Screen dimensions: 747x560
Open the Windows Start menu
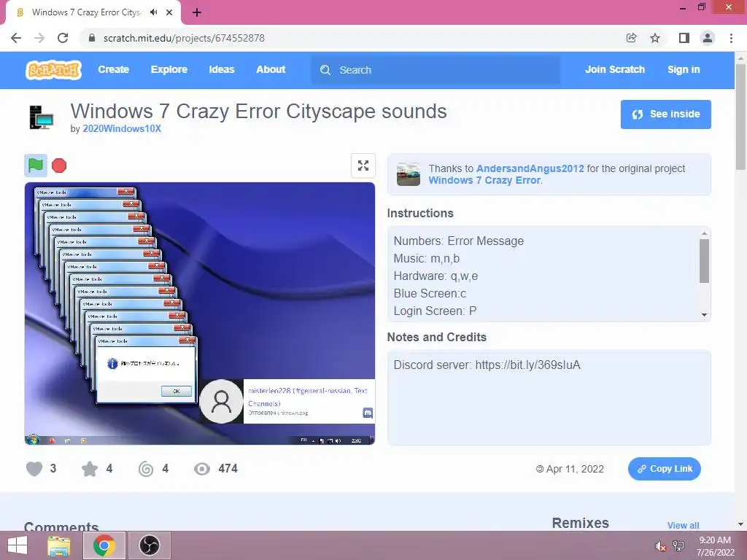click(x=18, y=545)
